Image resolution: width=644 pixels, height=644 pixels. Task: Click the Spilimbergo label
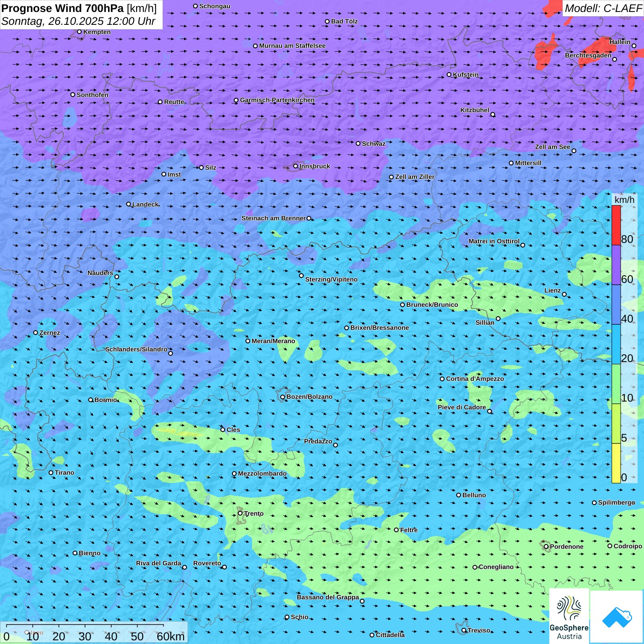click(x=616, y=502)
